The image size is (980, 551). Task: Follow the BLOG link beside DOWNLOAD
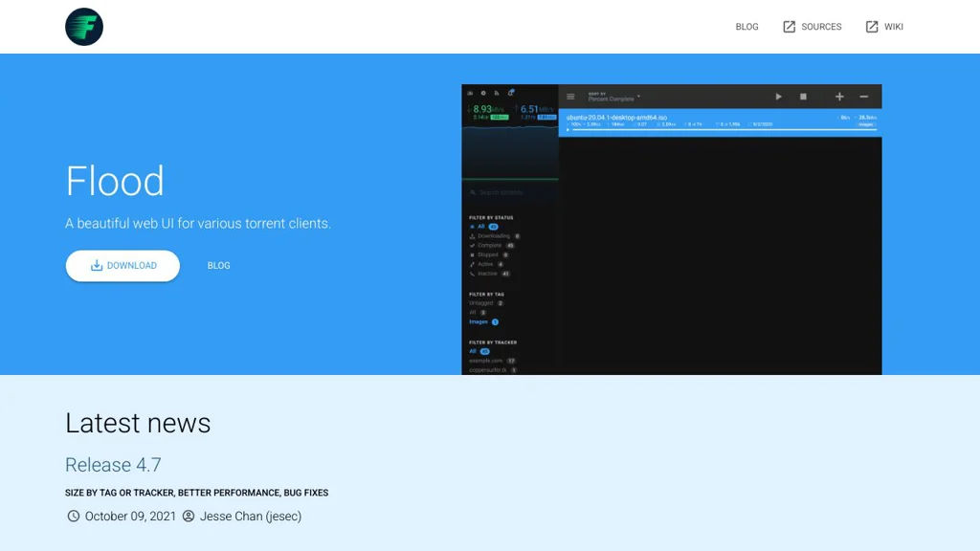pos(219,266)
